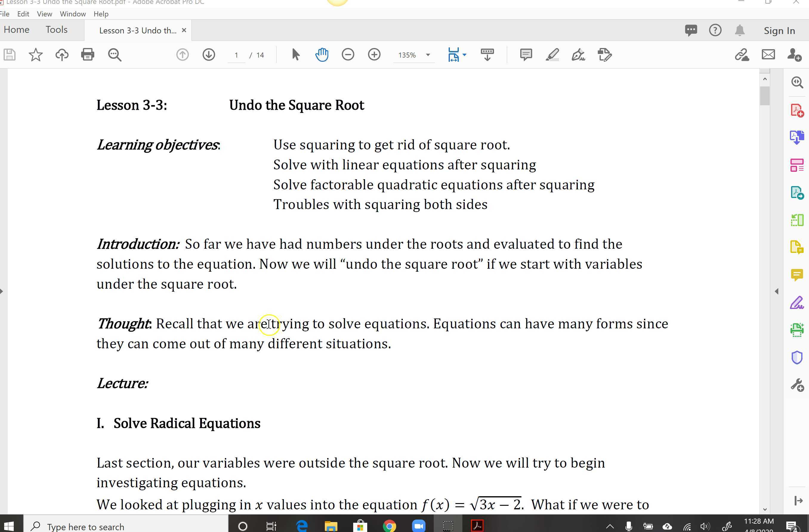This screenshot has height=532, width=809.
Task: Open the Create PDF tool
Action: [797, 110]
